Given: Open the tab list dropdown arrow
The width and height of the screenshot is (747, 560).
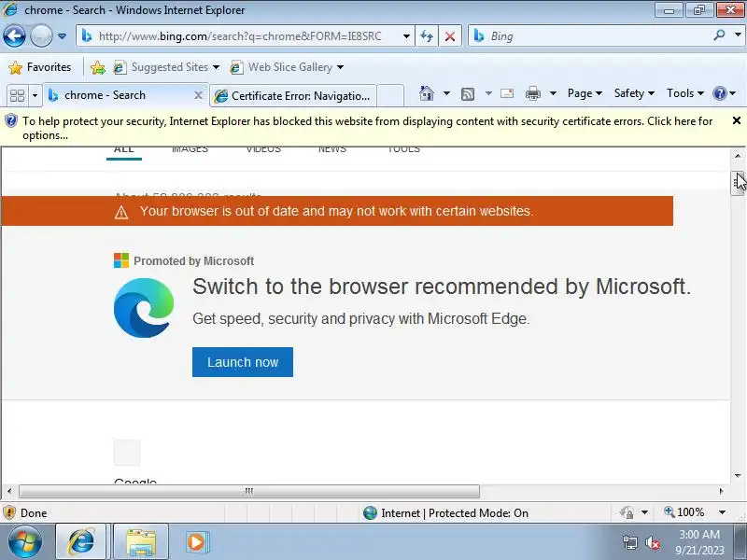Looking at the screenshot, I should point(35,95).
